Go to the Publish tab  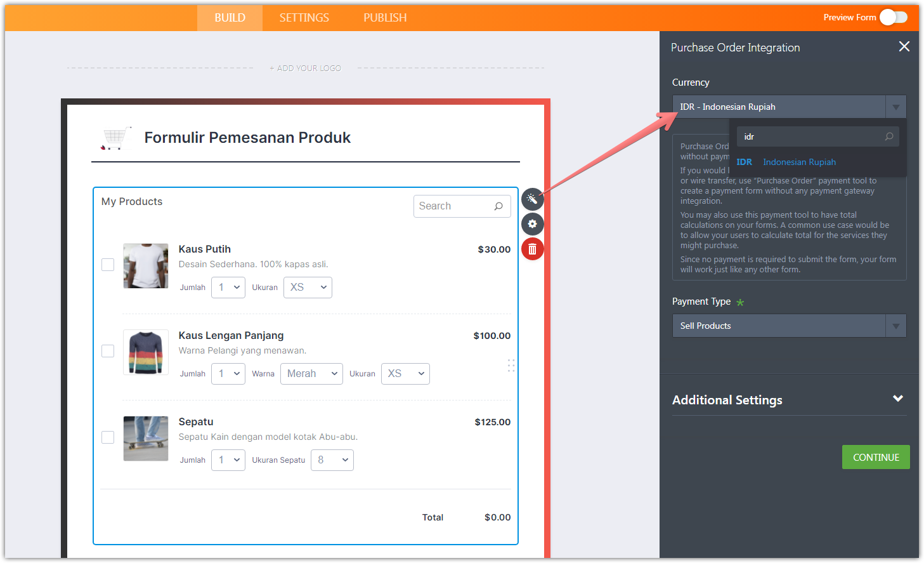tap(385, 18)
